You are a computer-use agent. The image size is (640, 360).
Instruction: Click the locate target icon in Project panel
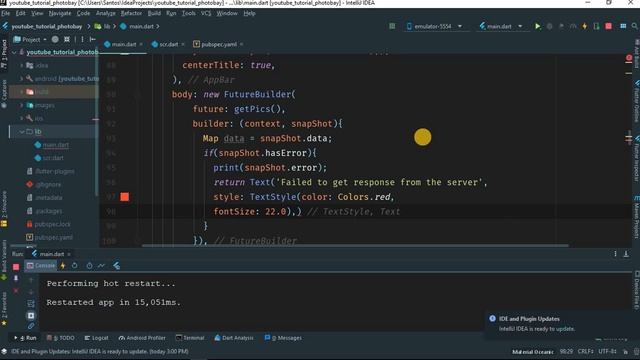55,40
